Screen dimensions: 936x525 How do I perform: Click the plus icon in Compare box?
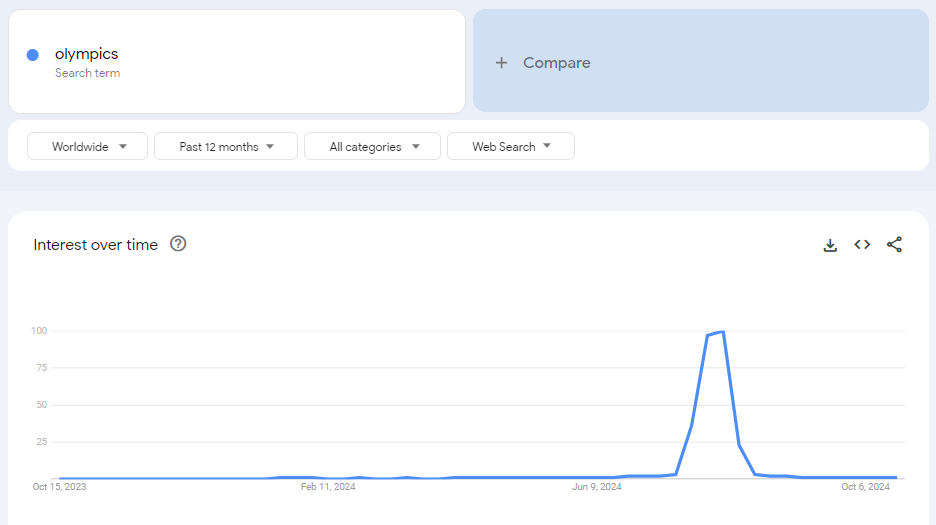coord(502,63)
